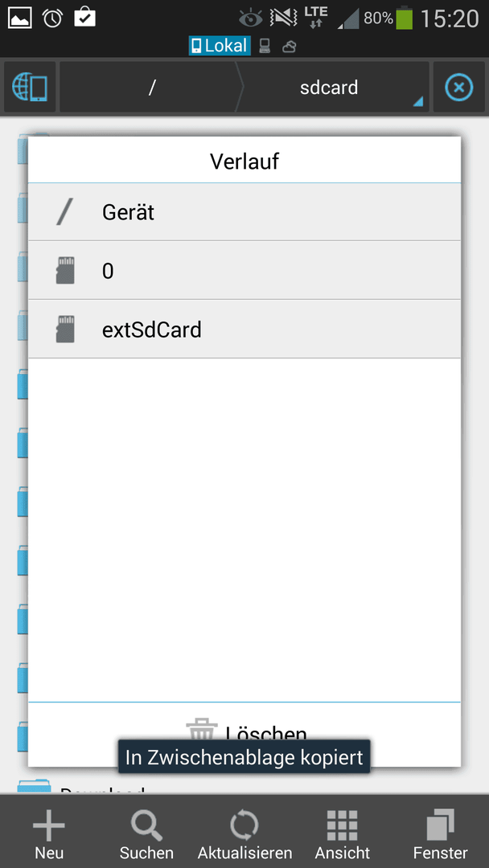Tap the Suchen magnifier icon
This screenshot has width=489, height=868.
point(146,825)
